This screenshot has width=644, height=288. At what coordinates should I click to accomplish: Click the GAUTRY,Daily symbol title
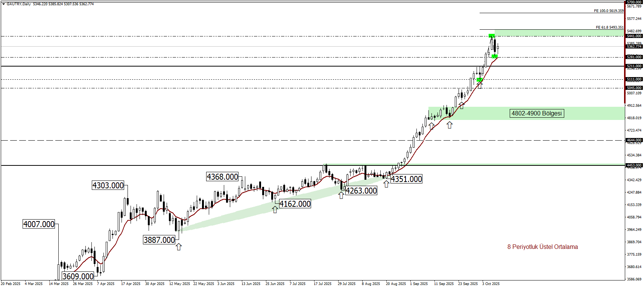[19, 4]
